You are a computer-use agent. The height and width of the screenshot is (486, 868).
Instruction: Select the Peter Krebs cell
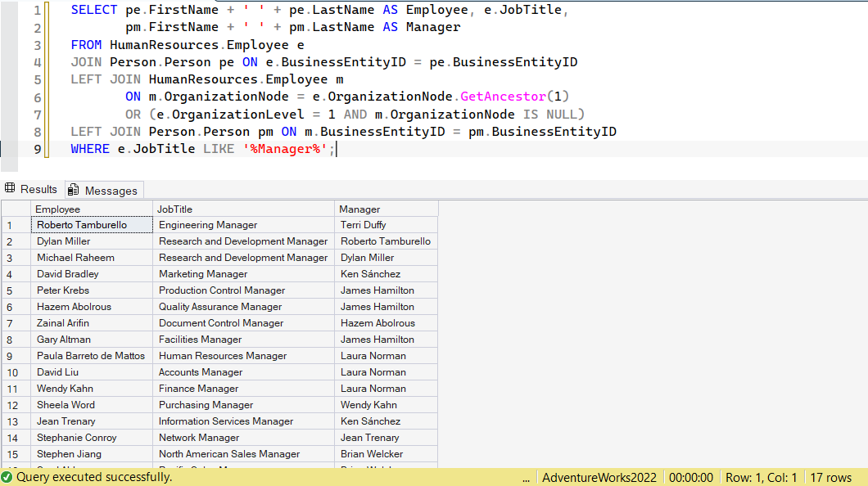pos(92,290)
